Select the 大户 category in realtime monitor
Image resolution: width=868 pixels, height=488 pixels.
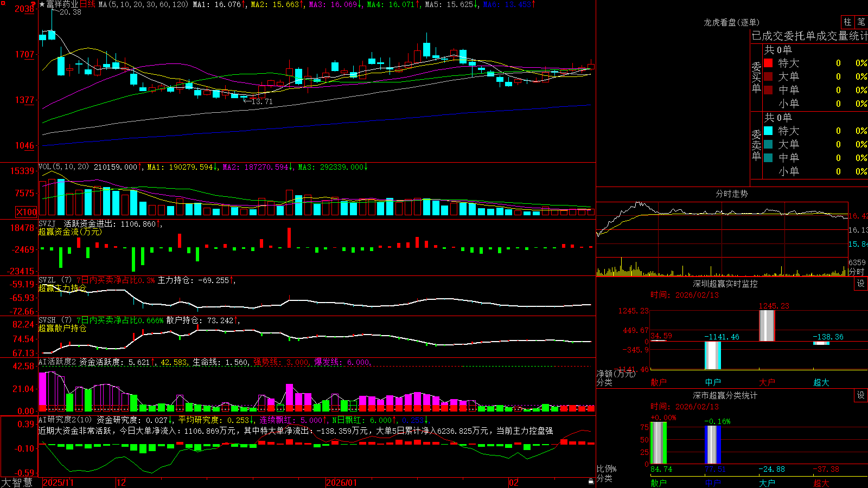[x=767, y=382]
